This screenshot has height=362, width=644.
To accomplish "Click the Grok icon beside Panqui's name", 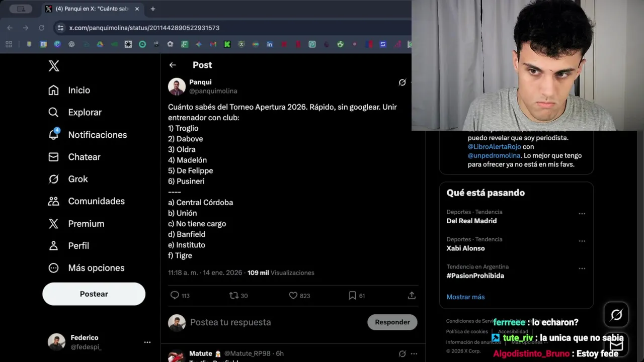I will pos(402,82).
